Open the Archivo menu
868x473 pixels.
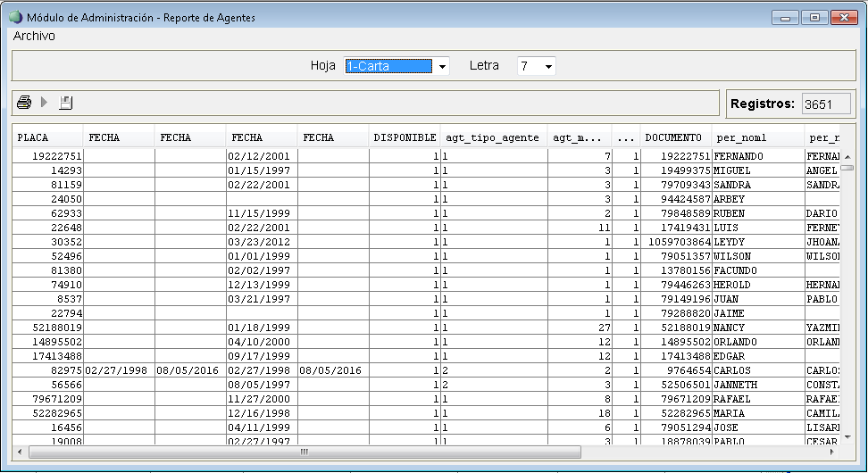click(34, 37)
